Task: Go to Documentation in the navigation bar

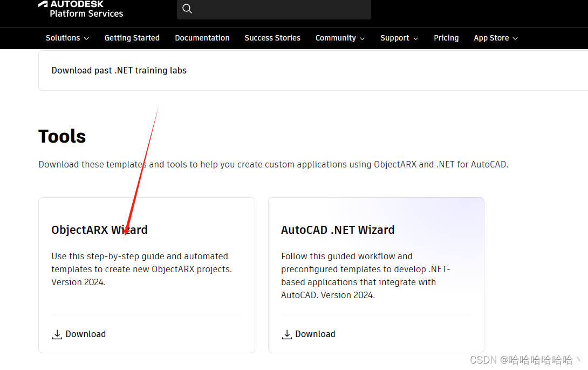Action: (202, 38)
